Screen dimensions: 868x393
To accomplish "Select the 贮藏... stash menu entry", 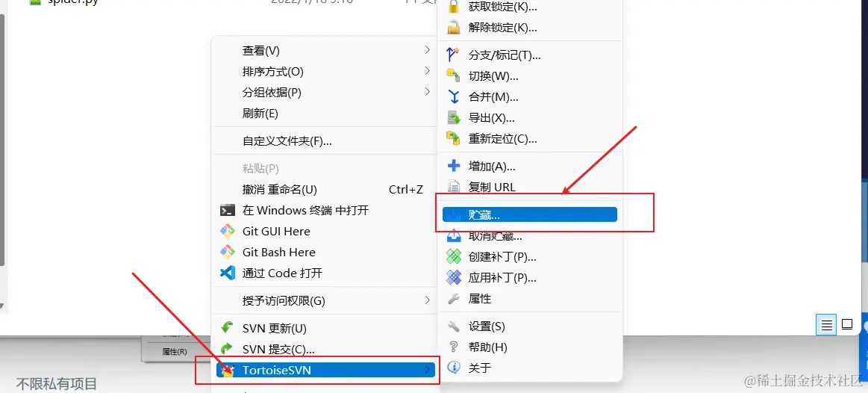I will coord(530,214).
